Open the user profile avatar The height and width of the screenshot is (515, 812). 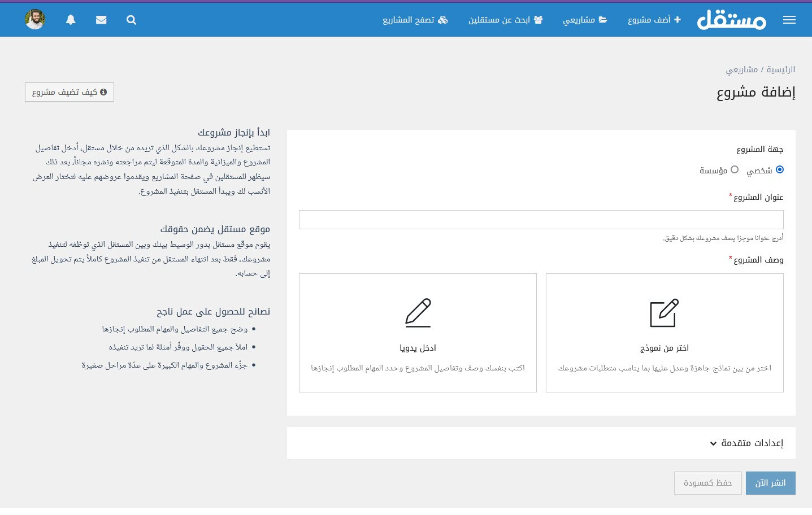point(35,20)
